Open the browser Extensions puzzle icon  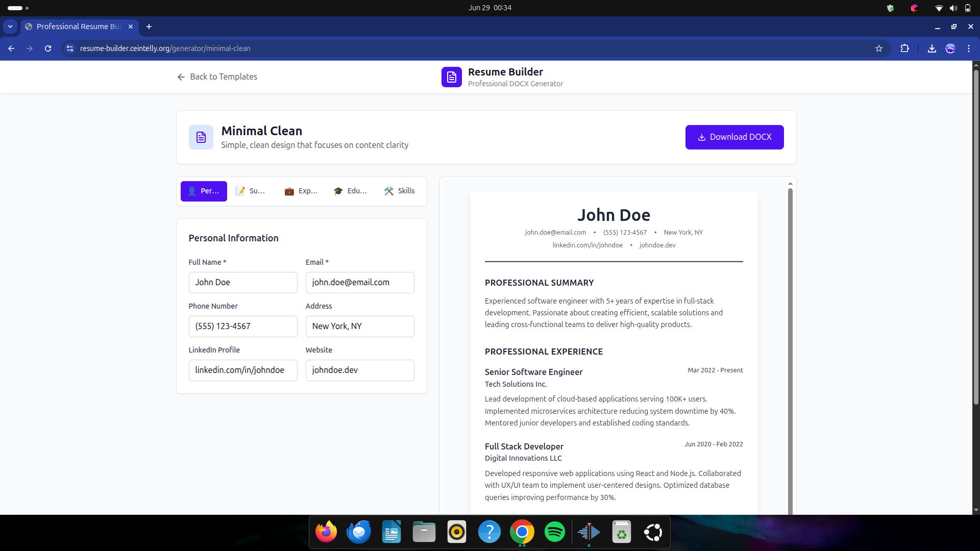point(904,48)
